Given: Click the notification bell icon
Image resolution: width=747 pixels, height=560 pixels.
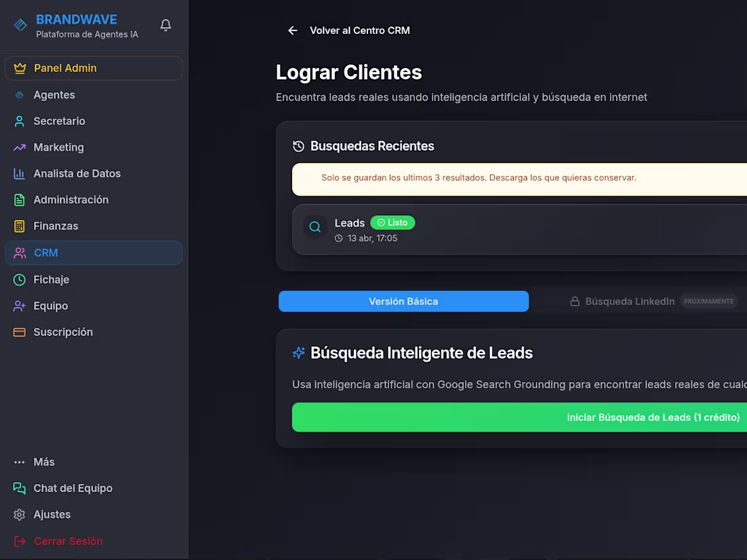Looking at the screenshot, I should [x=165, y=25].
